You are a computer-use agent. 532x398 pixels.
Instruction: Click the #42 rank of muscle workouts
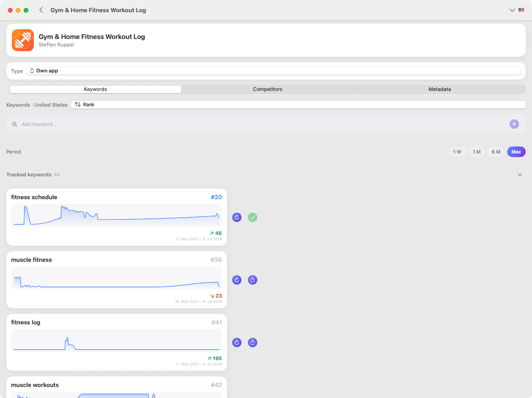[216, 385]
